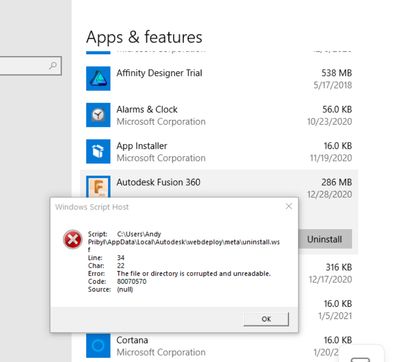Click the 286 MB size value
400x362 pixels.
tap(337, 182)
